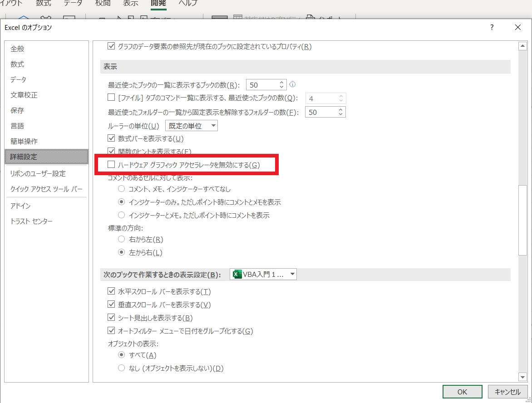
Task: Select コメント、メモ、インジケーターすべてなし option
Action: tap(121, 189)
